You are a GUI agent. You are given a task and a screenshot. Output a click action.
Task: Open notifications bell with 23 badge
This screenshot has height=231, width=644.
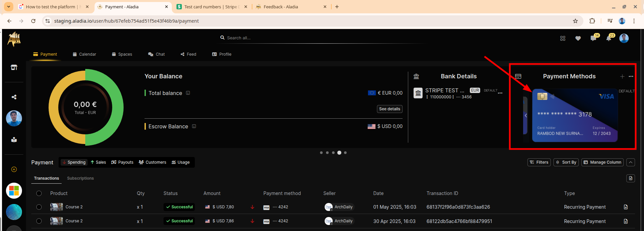point(609,38)
